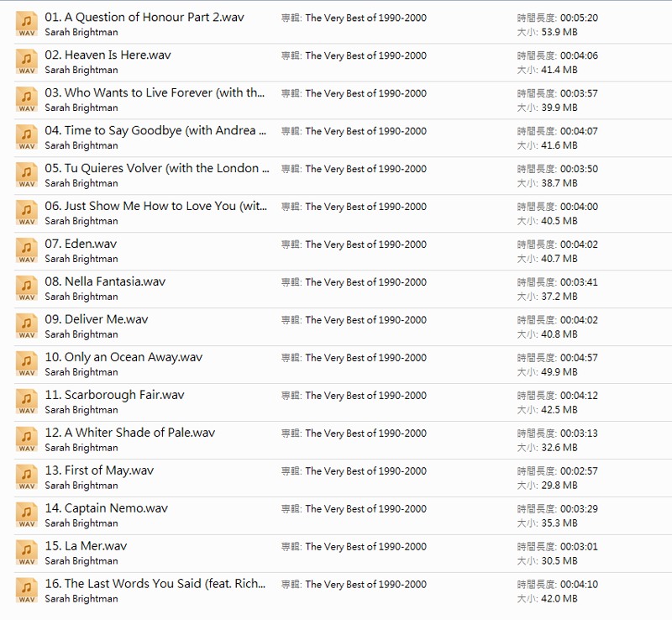The image size is (672, 620).
Task: Click the WAV file icon for Eden
Action: point(27,251)
